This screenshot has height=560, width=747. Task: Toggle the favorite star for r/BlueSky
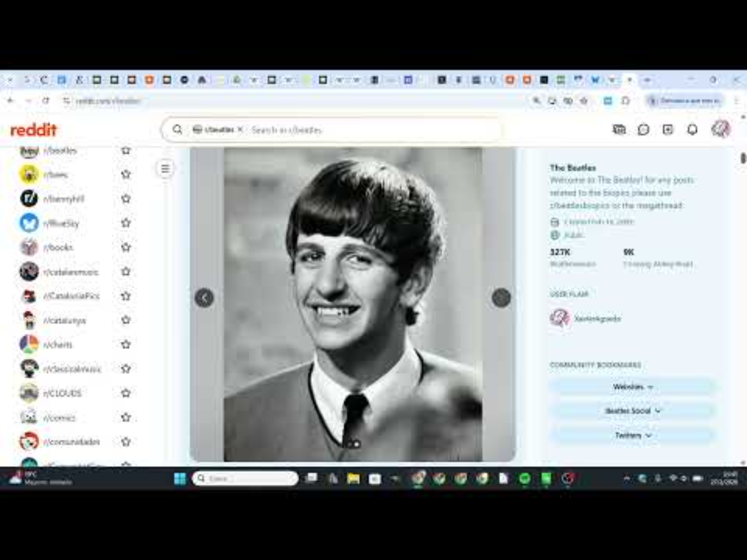click(126, 223)
